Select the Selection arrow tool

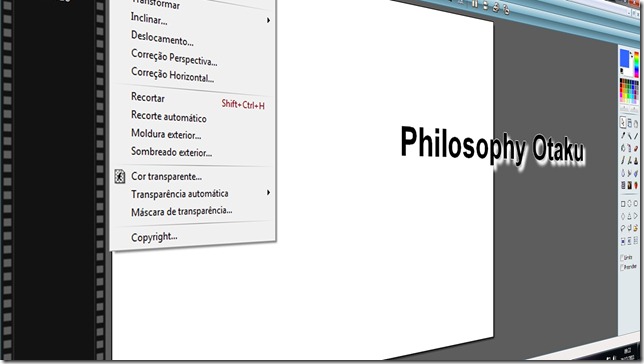623,122
